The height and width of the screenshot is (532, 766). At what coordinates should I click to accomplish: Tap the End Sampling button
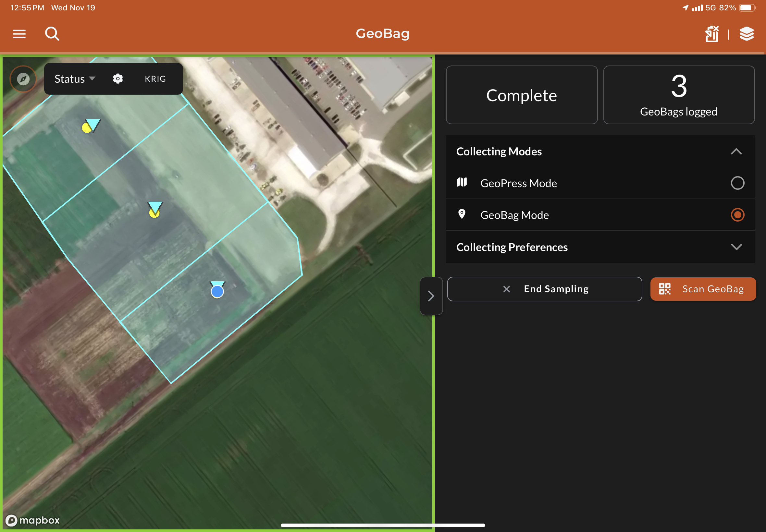pyautogui.click(x=545, y=289)
